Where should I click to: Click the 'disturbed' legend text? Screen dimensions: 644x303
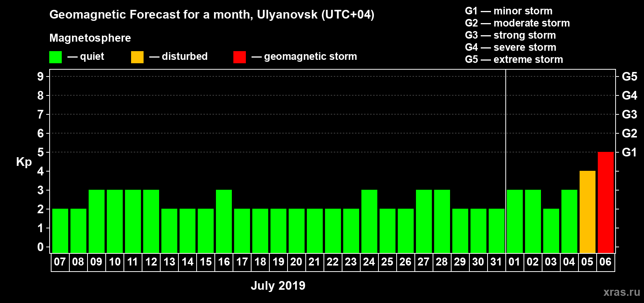(184, 56)
